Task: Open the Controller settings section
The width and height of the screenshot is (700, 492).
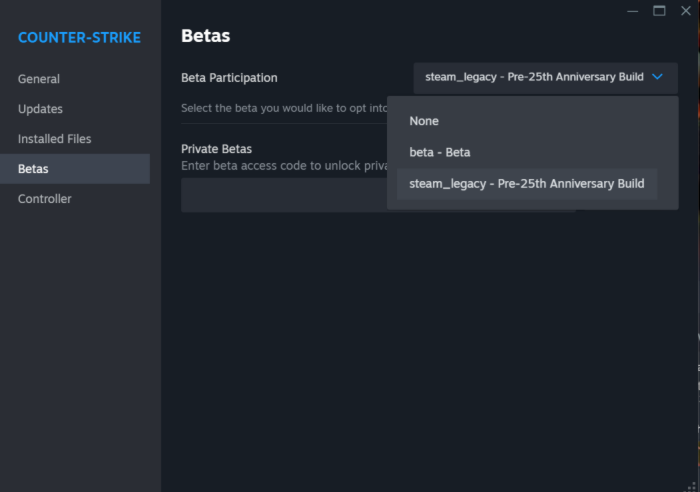Action: tap(45, 199)
